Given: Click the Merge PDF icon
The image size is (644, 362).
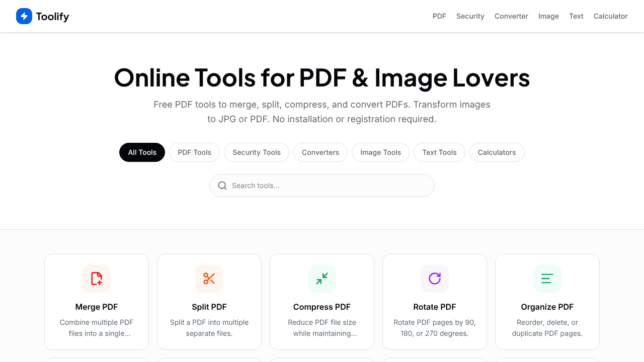Looking at the screenshot, I should click(97, 279).
